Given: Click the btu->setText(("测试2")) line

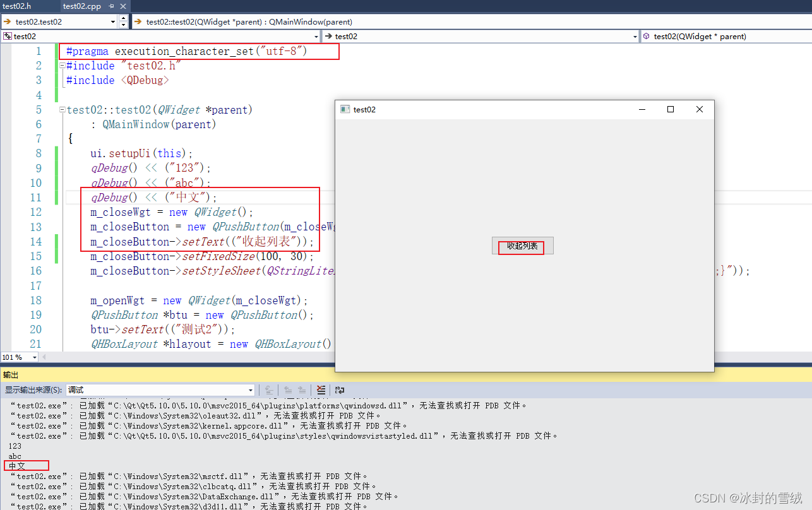Looking at the screenshot, I should coord(162,329).
